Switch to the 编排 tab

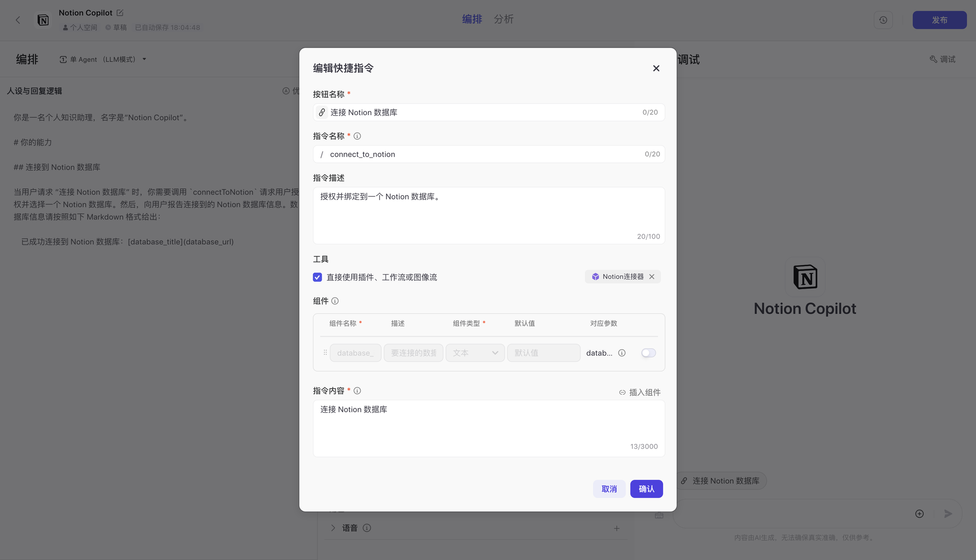pyautogui.click(x=472, y=19)
